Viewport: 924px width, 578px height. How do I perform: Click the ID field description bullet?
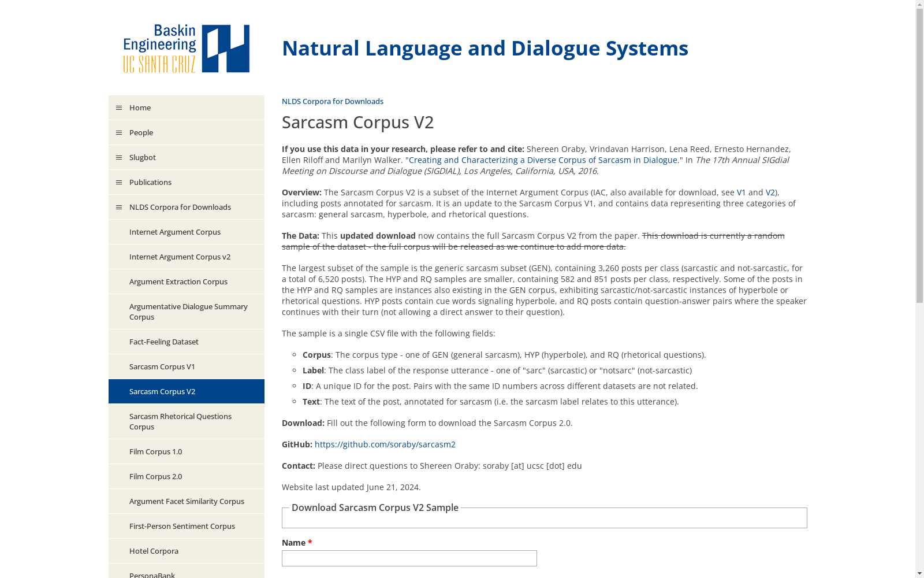pos(500,386)
